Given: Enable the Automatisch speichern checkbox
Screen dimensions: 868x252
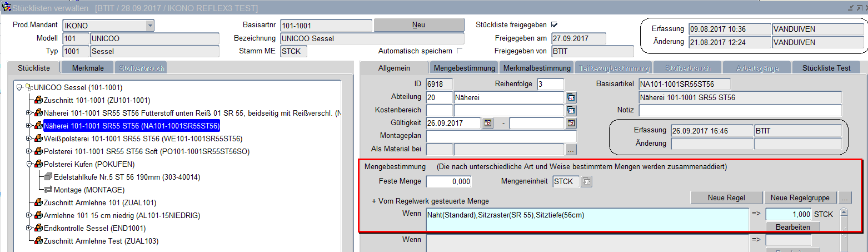Looking at the screenshot, I should pyautogui.click(x=459, y=51).
